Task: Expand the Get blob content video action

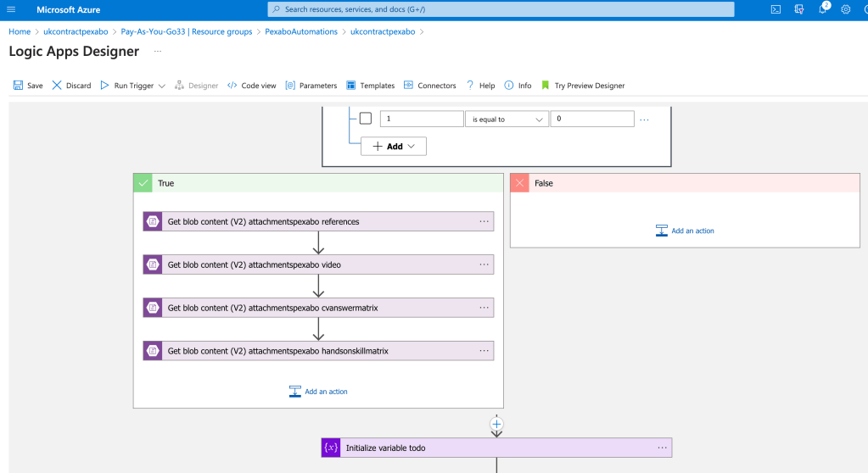Action: 318,264
